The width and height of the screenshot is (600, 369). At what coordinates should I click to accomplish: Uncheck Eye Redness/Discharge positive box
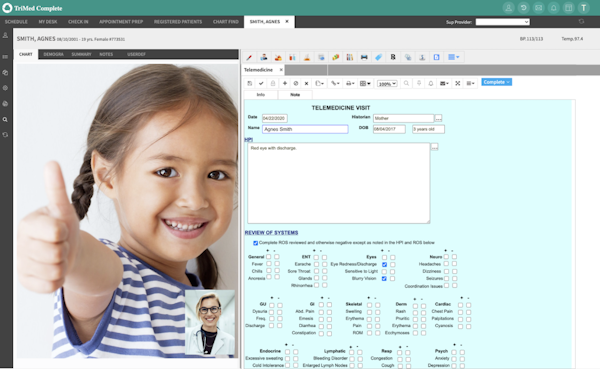[x=384, y=265]
